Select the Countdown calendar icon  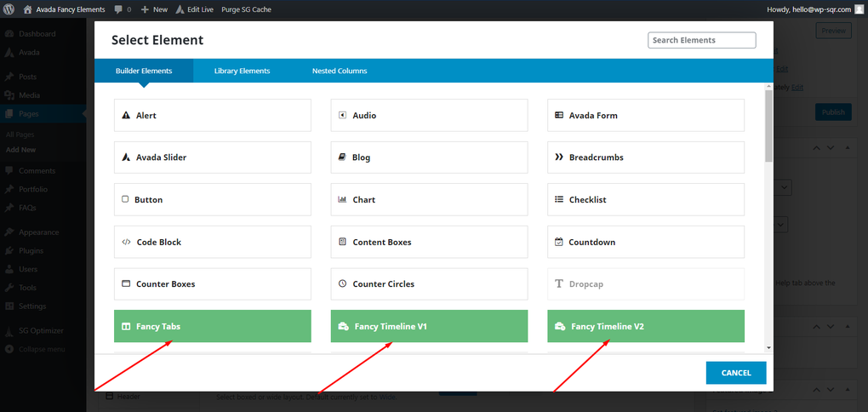coord(558,242)
